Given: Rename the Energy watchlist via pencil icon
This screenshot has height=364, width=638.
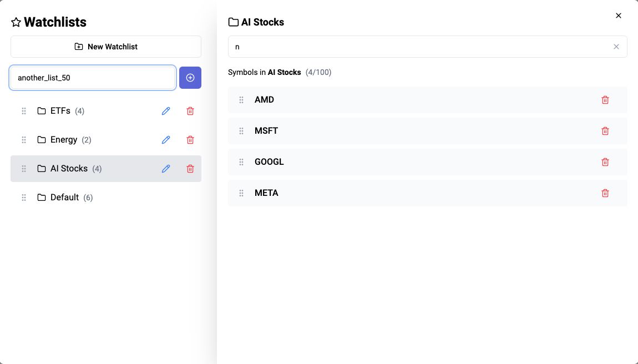Looking at the screenshot, I should tap(166, 140).
